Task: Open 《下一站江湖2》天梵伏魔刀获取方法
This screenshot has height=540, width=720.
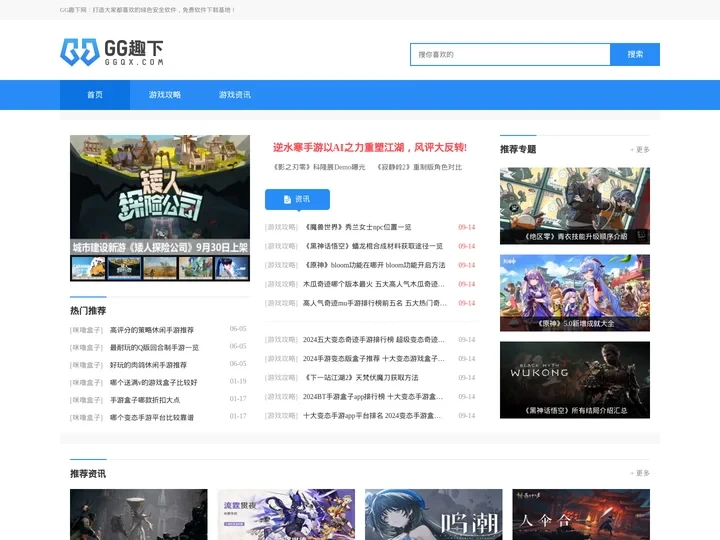Action: 360,377
